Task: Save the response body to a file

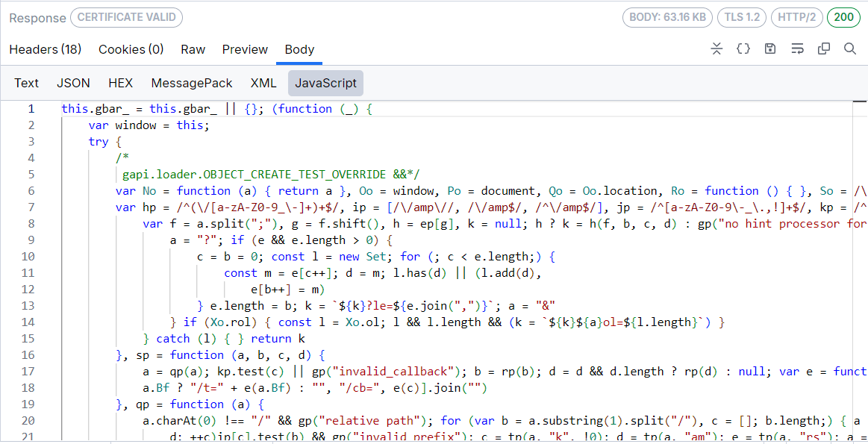Action: pos(771,49)
